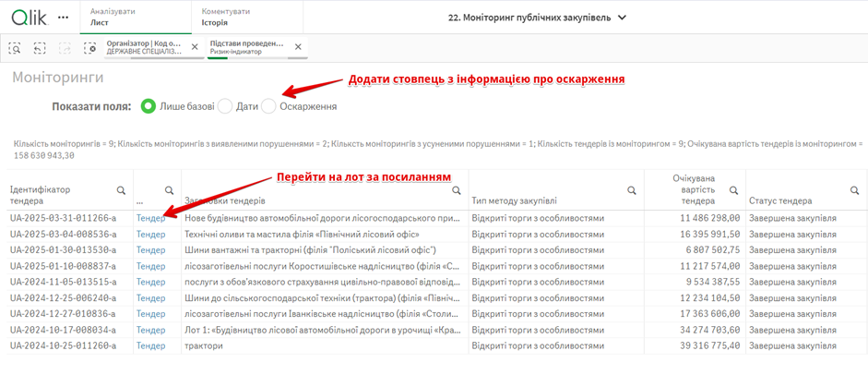868x375 pixels.
Task: Select the Дати radio option
Action: pyautogui.click(x=225, y=106)
